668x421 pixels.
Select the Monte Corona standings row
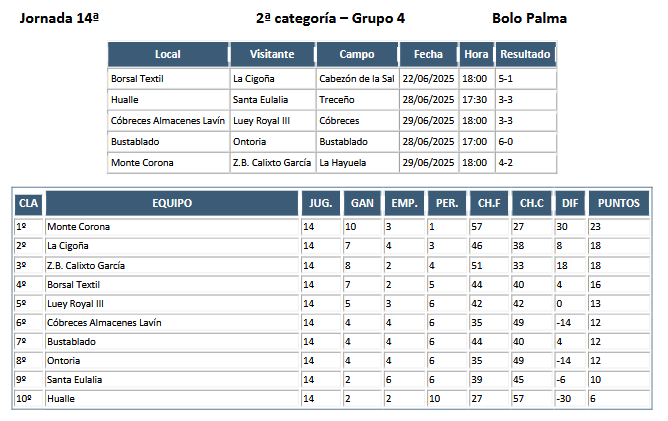pos(332,227)
